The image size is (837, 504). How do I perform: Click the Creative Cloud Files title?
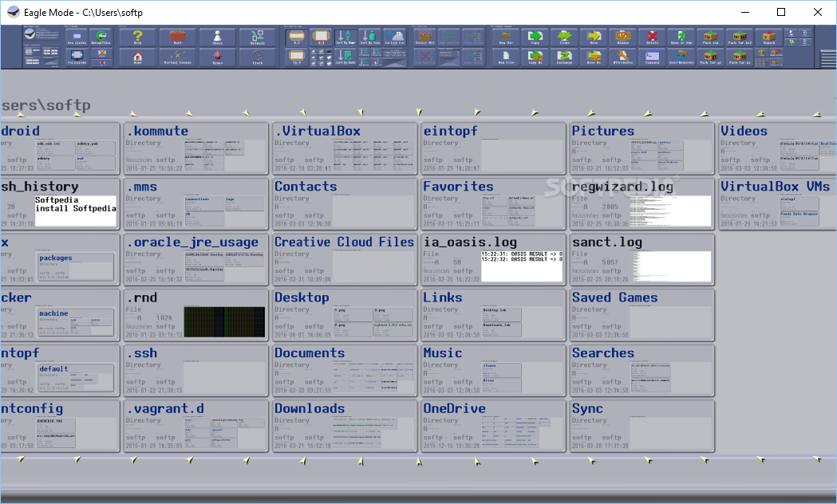[x=344, y=242]
